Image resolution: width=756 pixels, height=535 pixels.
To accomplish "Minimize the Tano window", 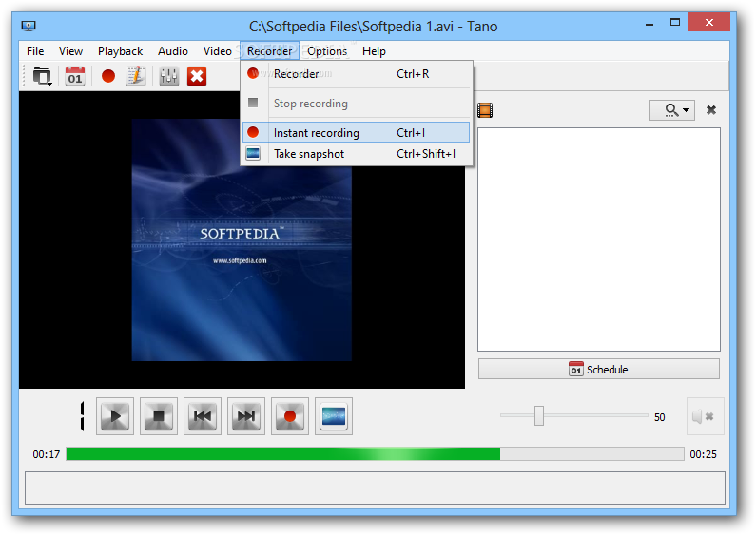I will (649, 23).
